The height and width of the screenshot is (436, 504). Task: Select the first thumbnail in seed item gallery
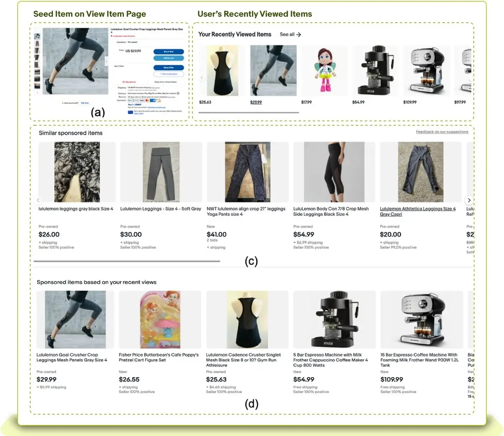[37, 36]
